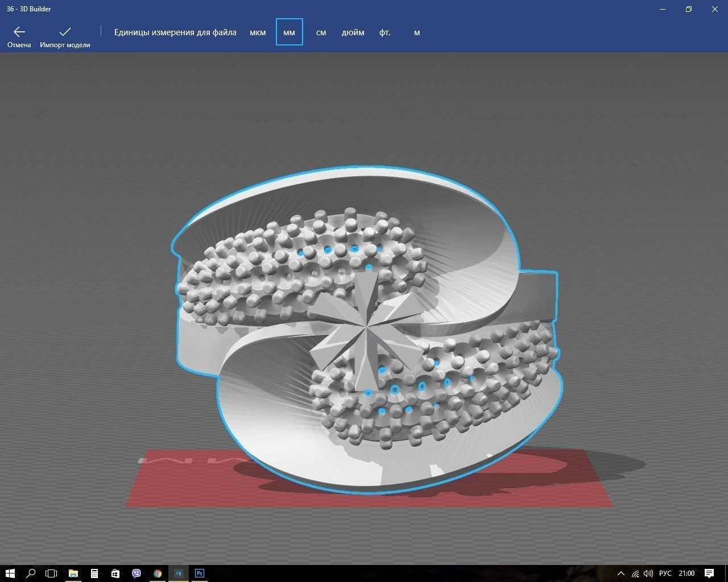Open volume control in tray
This screenshot has height=582, width=728.
tap(648, 573)
